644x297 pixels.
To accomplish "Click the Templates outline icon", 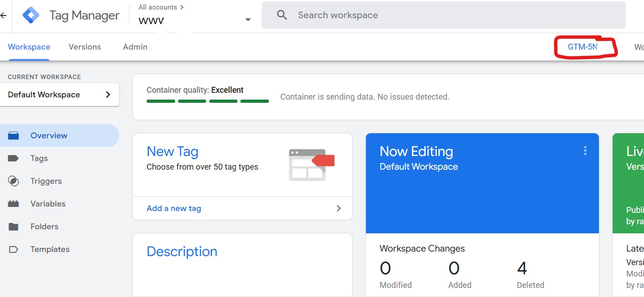I will pyautogui.click(x=14, y=249).
